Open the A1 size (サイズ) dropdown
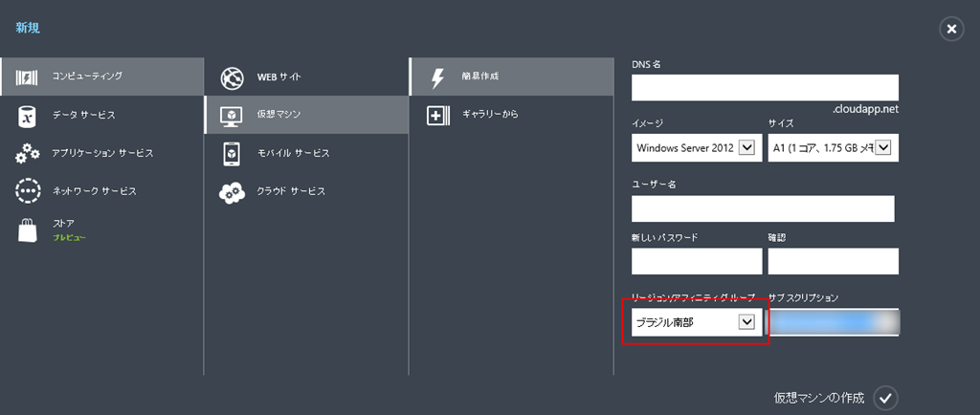This screenshot has height=415, width=980. [882, 147]
